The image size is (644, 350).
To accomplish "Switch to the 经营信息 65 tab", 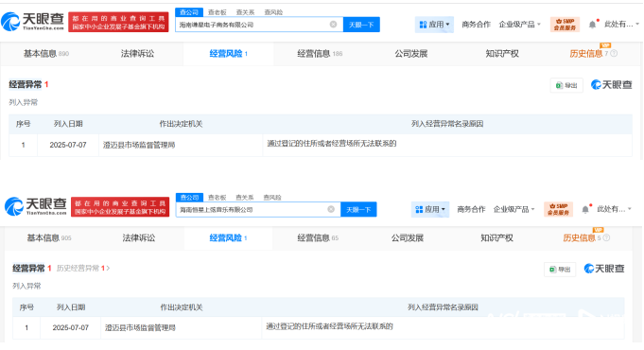I will (x=318, y=237).
